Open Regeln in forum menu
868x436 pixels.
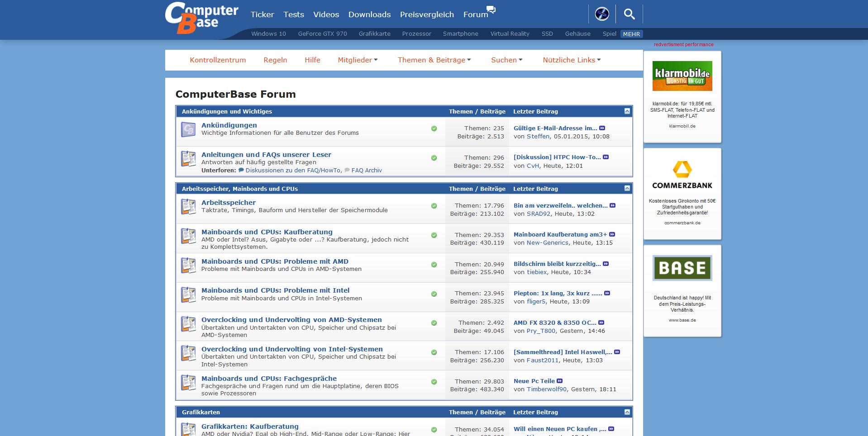pos(275,60)
